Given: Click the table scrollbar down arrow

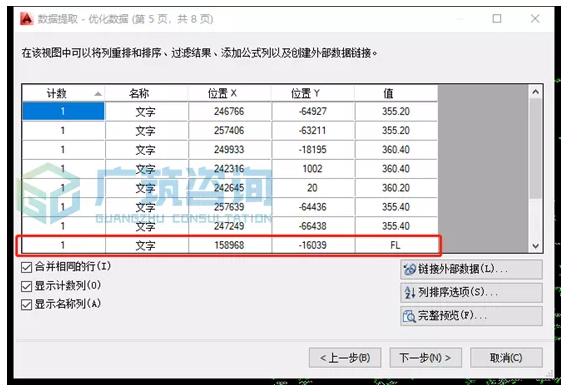Looking at the screenshot, I should tap(535, 246).
